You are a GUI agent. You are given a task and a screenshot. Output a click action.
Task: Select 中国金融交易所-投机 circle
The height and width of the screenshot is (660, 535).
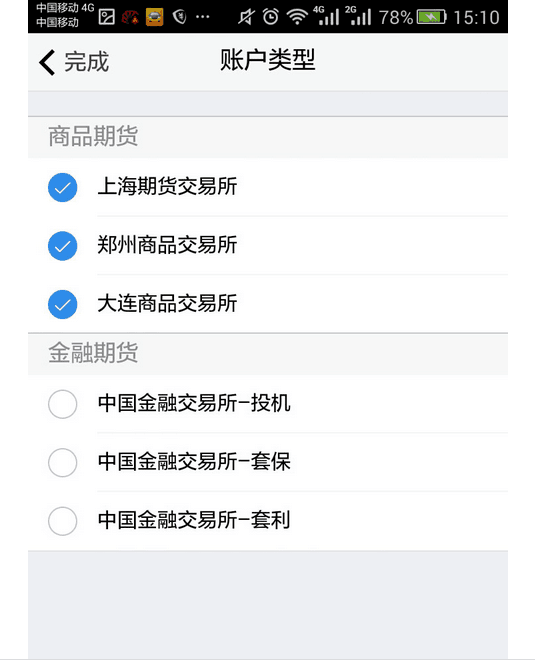62,404
